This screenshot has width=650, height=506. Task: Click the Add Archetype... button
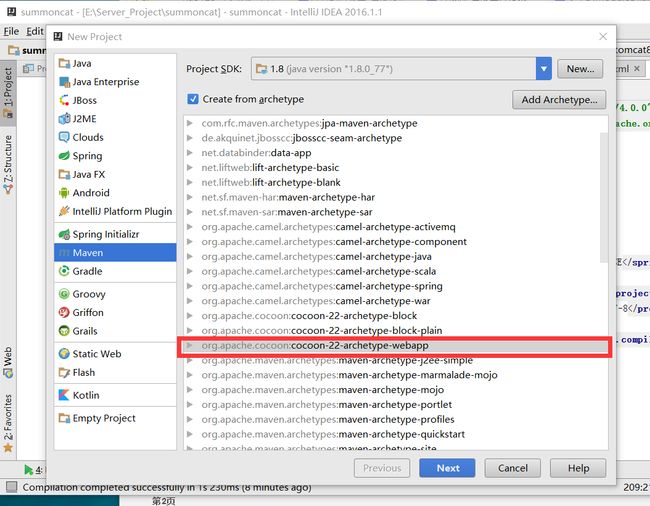(x=559, y=100)
